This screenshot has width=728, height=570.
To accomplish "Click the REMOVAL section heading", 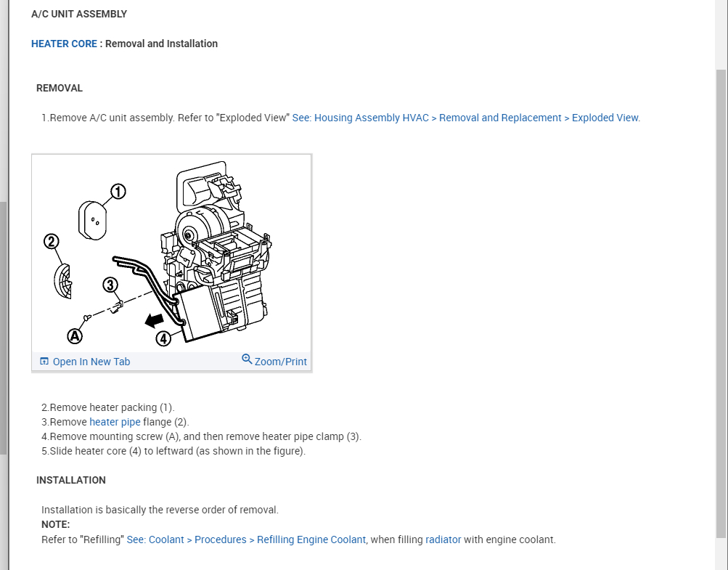I will coord(60,88).
